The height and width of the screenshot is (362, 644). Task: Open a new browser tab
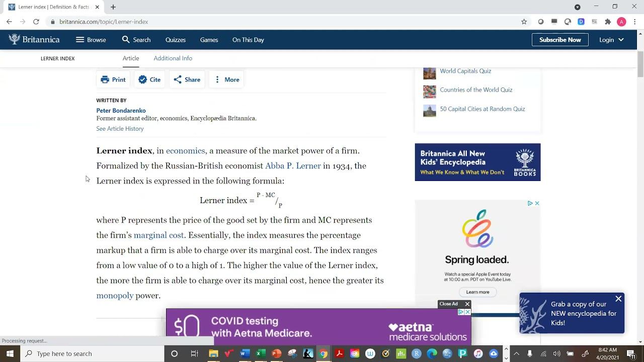coord(113,7)
